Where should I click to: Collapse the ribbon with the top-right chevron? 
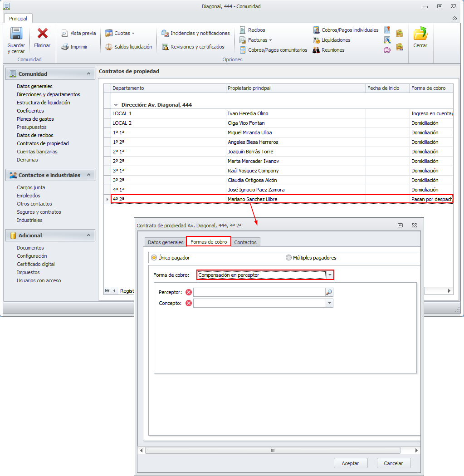454,18
